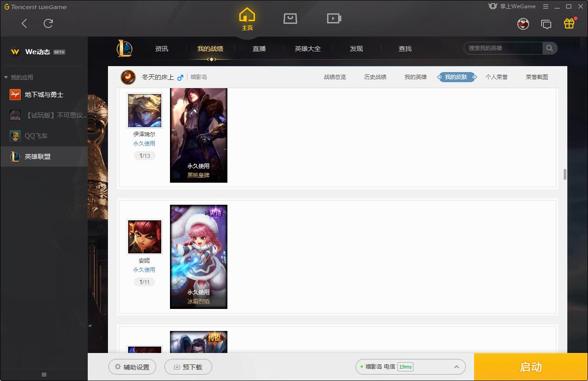
Task: Open the home page icon
Action: (247, 19)
